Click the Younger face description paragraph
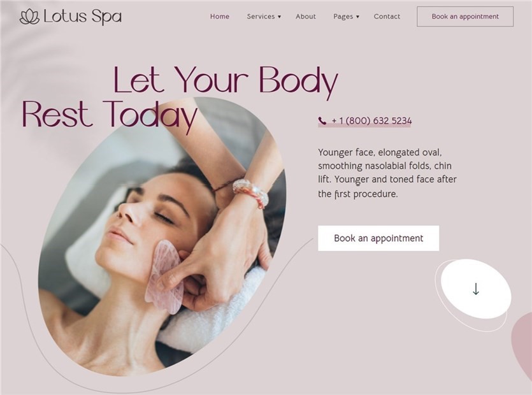 point(387,173)
